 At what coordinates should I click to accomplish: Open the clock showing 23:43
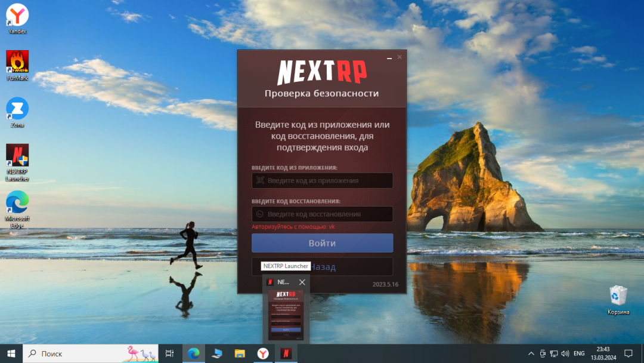pos(603,353)
